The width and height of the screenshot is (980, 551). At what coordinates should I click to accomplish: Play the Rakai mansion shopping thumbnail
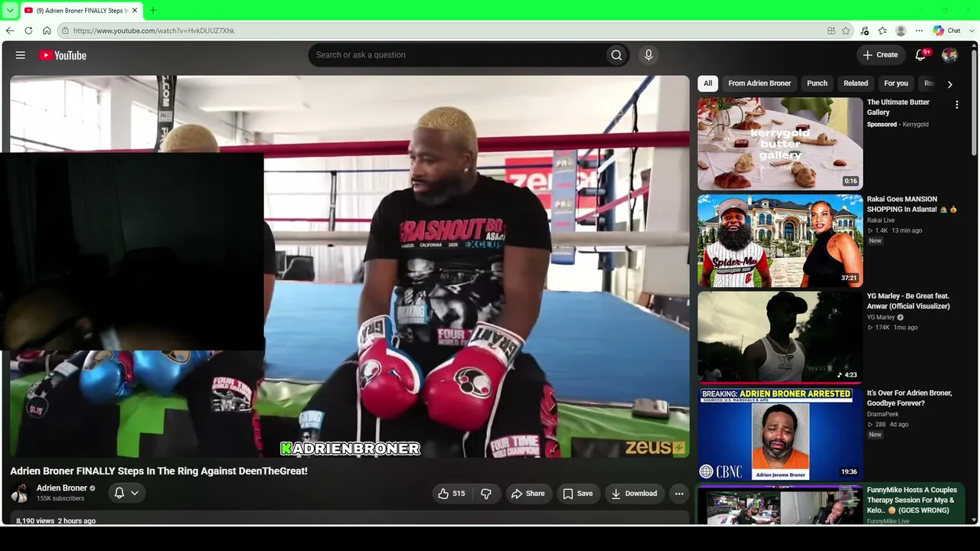click(780, 240)
